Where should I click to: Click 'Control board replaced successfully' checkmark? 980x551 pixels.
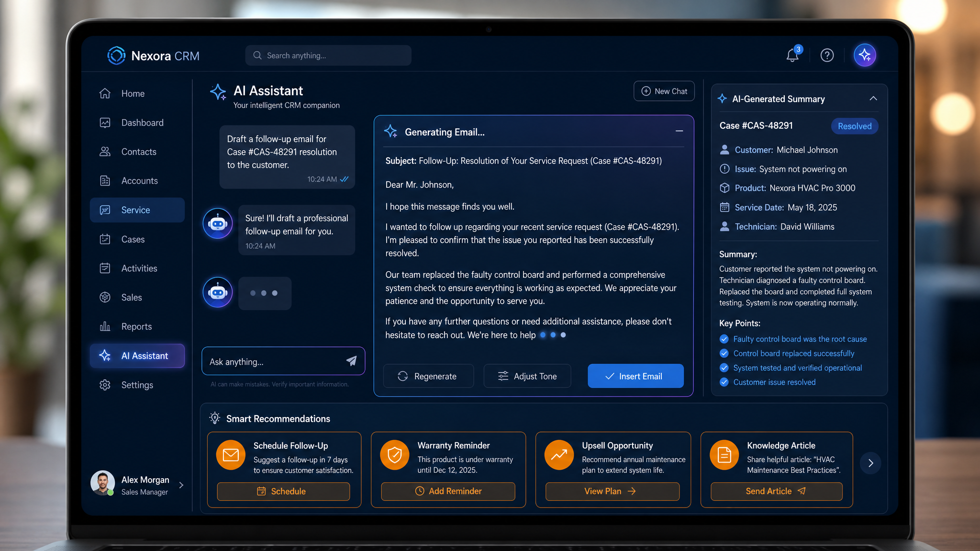[724, 353]
